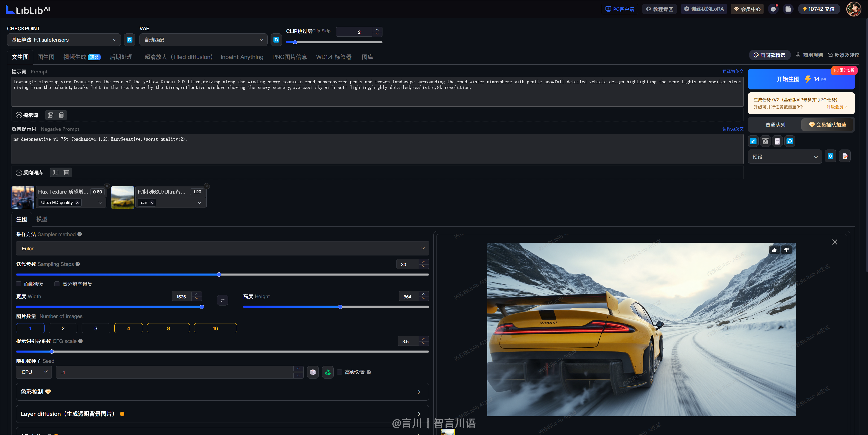The height and width of the screenshot is (435, 868).
Task: Click the PC客户端 button
Action: click(620, 9)
